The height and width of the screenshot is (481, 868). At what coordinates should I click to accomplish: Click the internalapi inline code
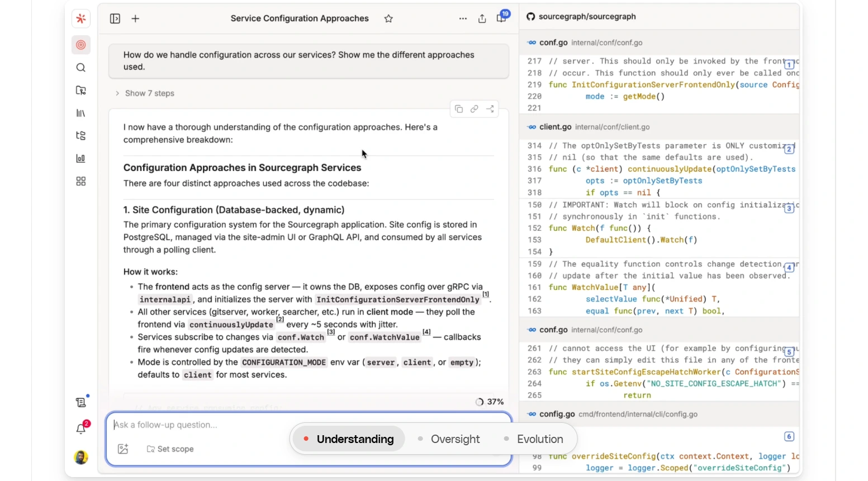pyautogui.click(x=165, y=299)
